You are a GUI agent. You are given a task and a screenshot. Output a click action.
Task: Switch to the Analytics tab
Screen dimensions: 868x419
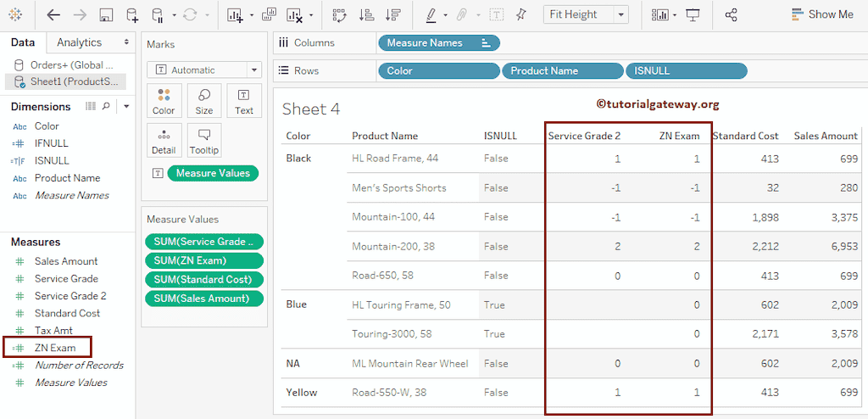click(x=79, y=42)
